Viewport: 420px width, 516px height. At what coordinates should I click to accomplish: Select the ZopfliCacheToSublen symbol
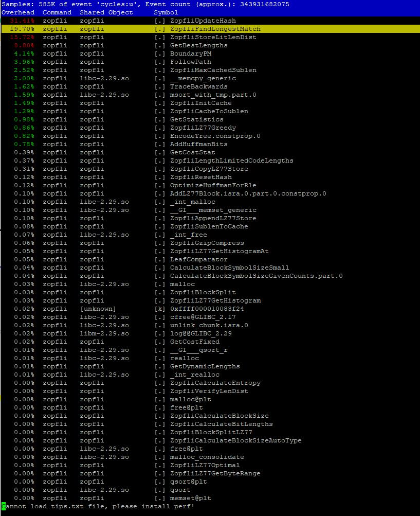209,111
